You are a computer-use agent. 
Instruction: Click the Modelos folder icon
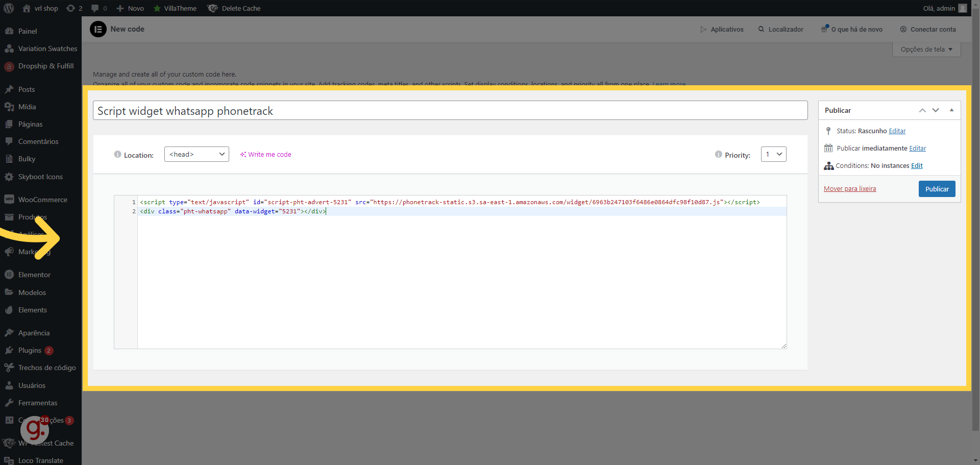click(9, 292)
